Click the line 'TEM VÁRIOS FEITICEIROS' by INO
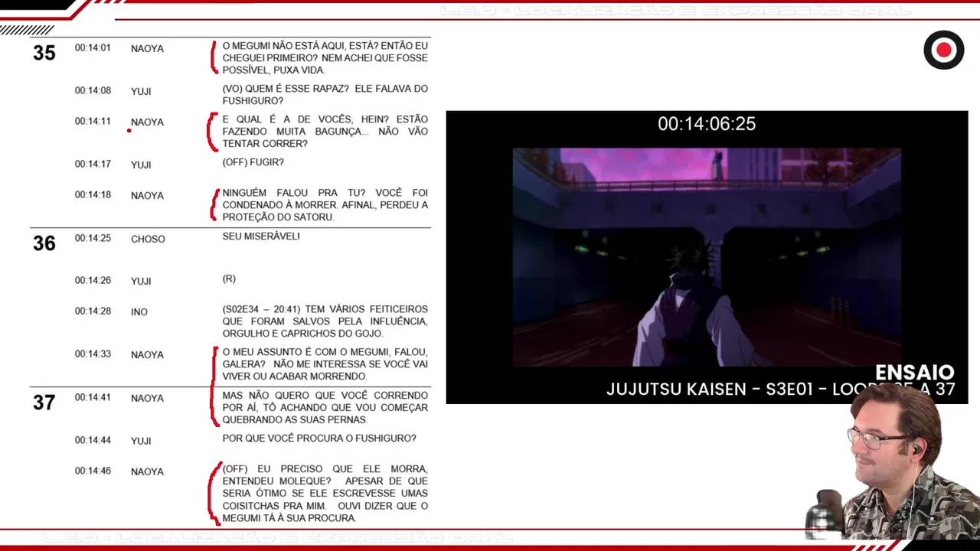This screenshot has height=551, width=980. click(325, 321)
